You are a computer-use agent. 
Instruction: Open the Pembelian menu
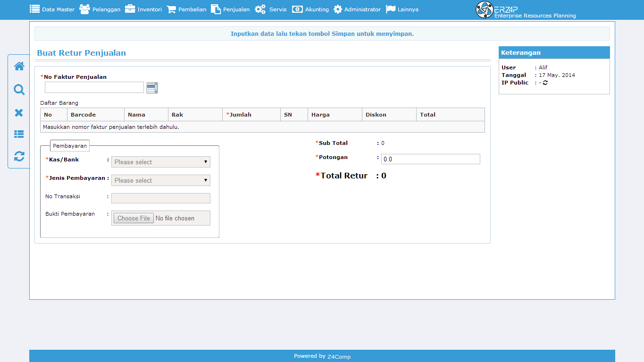pyautogui.click(x=186, y=9)
